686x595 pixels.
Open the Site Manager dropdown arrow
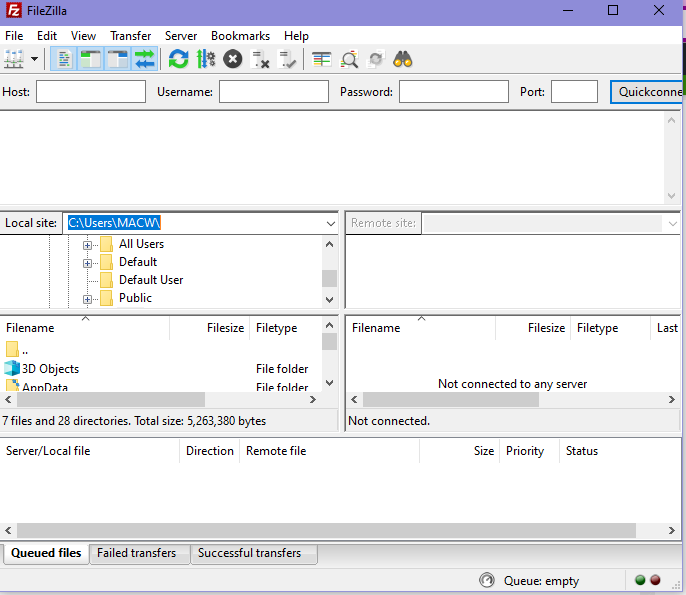tap(34, 59)
